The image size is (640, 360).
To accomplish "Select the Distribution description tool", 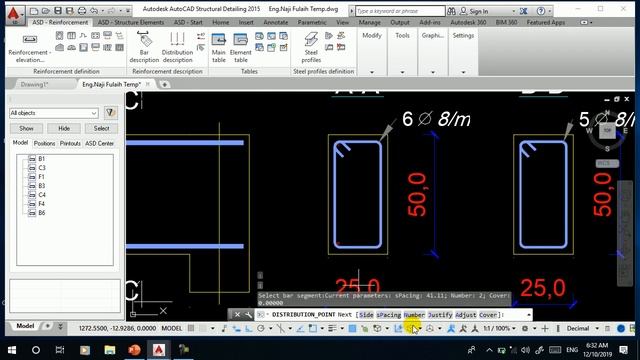I will tap(177, 48).
